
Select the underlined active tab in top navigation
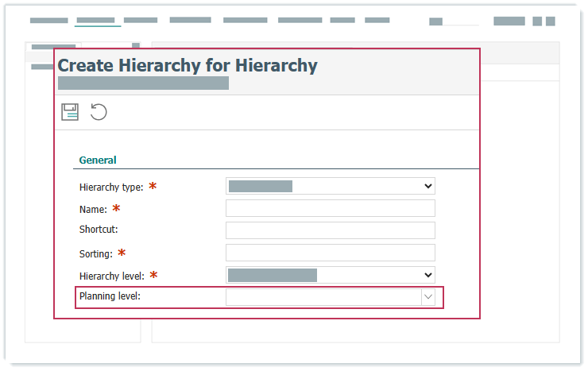96,21
